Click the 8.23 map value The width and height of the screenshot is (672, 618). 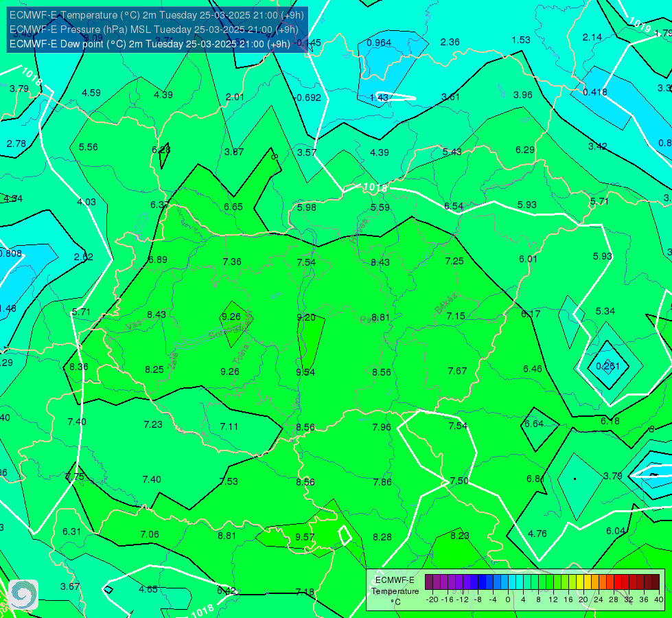pos(460,536)
